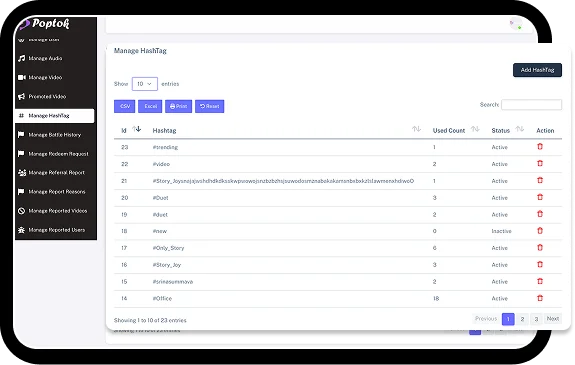Go to Promoted Video section
Screen dimensions: 575x365
click(x=55, y=96)
